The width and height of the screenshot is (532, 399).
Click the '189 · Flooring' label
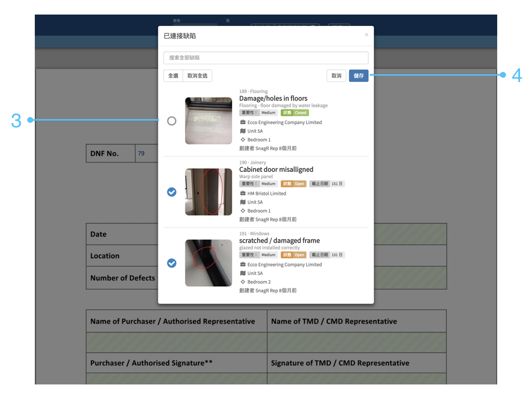254,91
